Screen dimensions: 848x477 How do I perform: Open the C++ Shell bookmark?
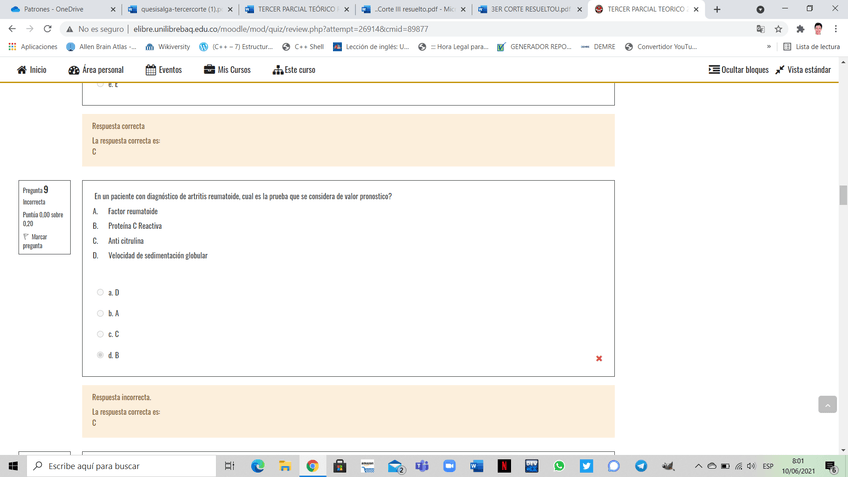[303, 47]
